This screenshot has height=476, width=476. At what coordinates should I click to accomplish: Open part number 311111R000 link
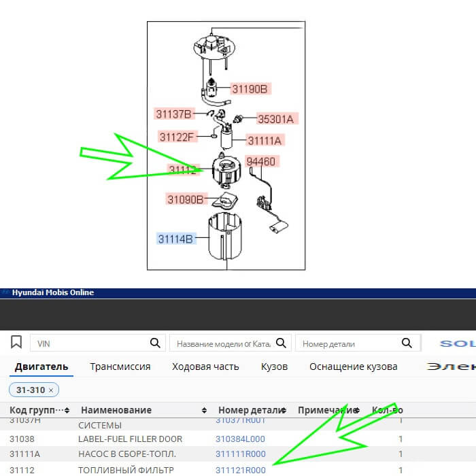(x=240, y=454)
